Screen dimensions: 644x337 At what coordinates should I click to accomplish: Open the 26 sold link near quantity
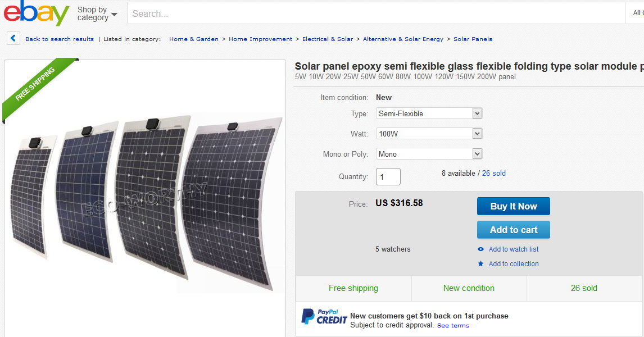[x=493, y=174]
